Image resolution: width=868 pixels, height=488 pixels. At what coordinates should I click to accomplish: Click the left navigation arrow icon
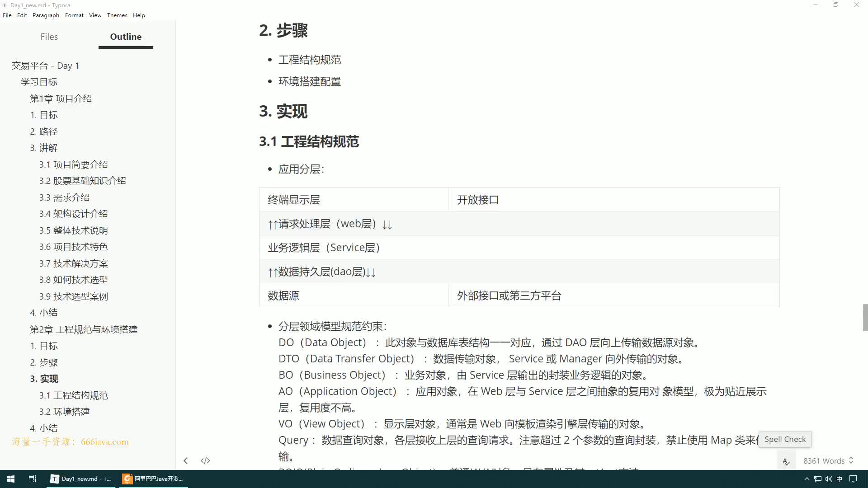(x=186, y=460)
